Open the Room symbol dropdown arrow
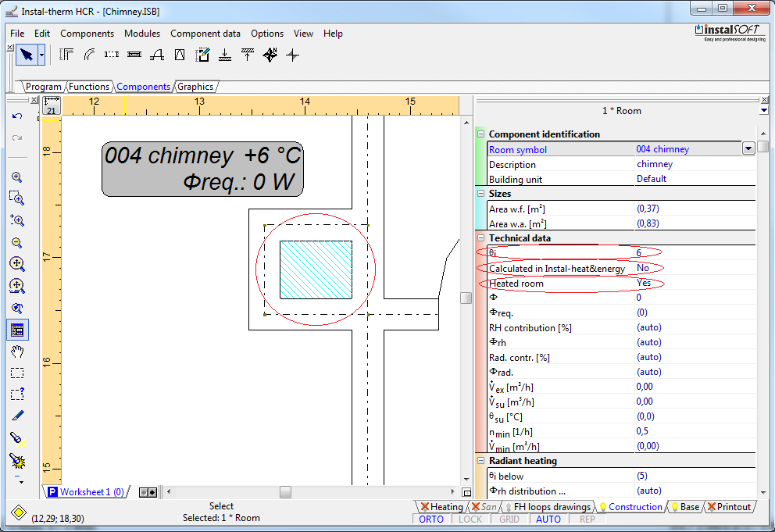Viewport: 775px width, 532px height. (x=748, y=149)
